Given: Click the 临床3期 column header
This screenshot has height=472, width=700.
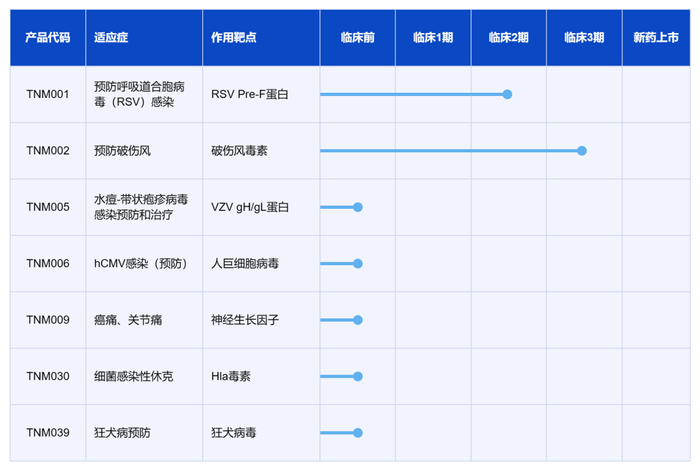Looking at the screenshot, I should 584,38.
